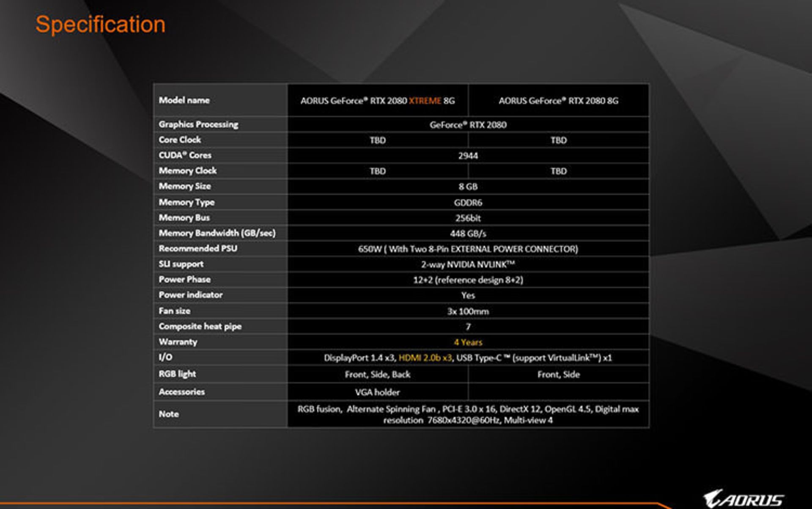Click the '448 GB/s' value
812x509 pixels.
click(x=468, y=234)
